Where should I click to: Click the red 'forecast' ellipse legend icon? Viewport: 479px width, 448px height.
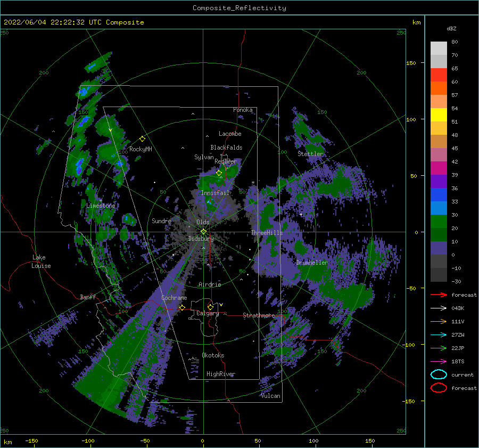coord(439,388)
